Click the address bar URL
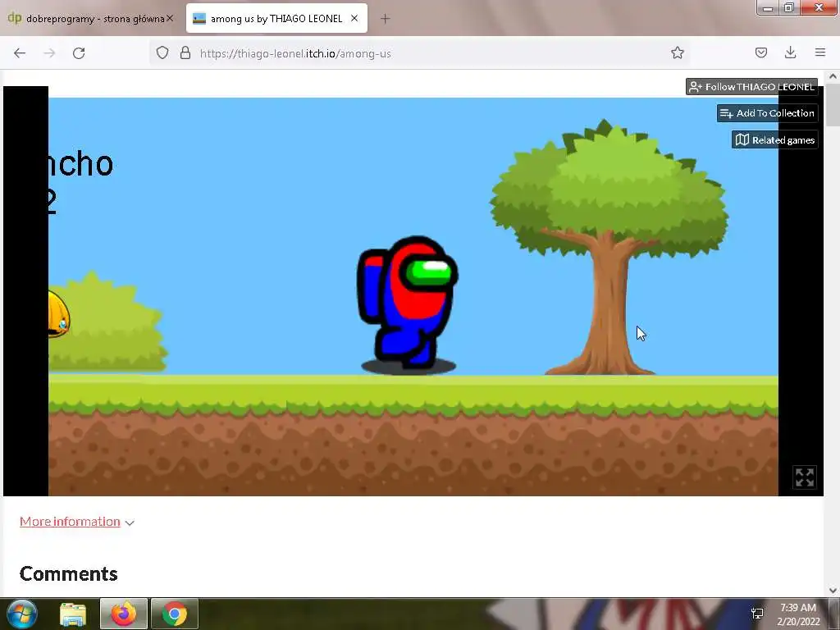840x630 pixels. pos(295,53)
